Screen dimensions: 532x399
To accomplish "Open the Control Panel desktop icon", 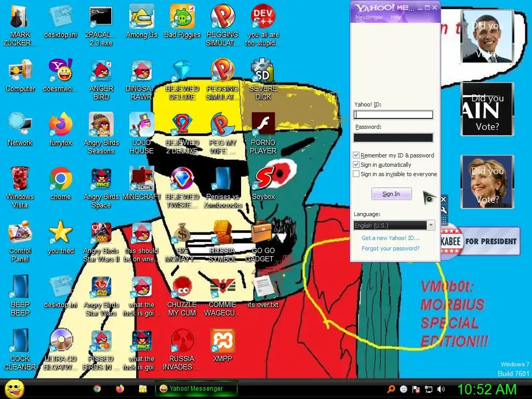I will (x=20, y=241).
